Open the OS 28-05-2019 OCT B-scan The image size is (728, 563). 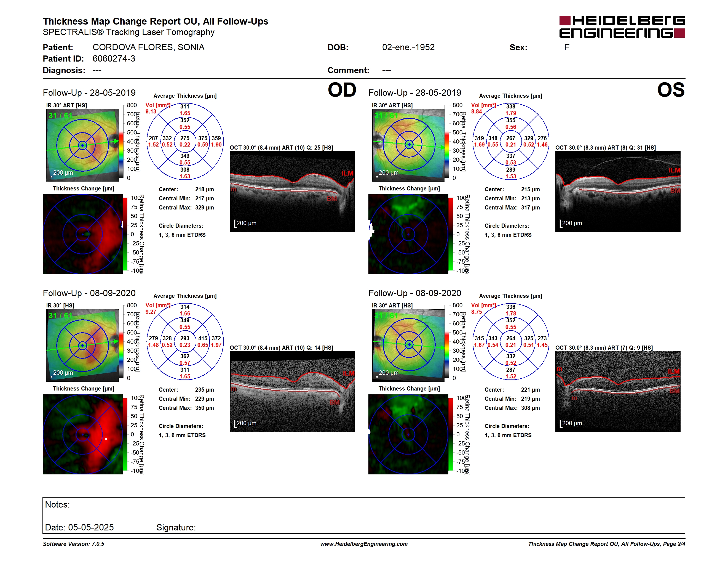(618, 192)
